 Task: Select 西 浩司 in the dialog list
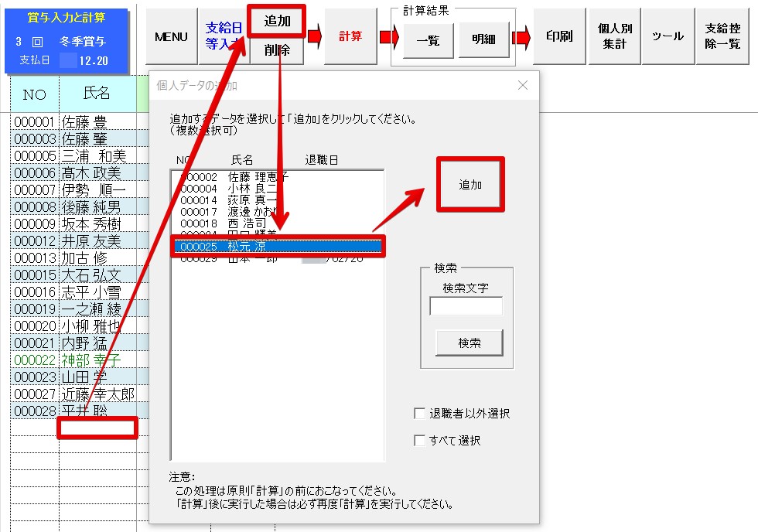tap(248, 223)
